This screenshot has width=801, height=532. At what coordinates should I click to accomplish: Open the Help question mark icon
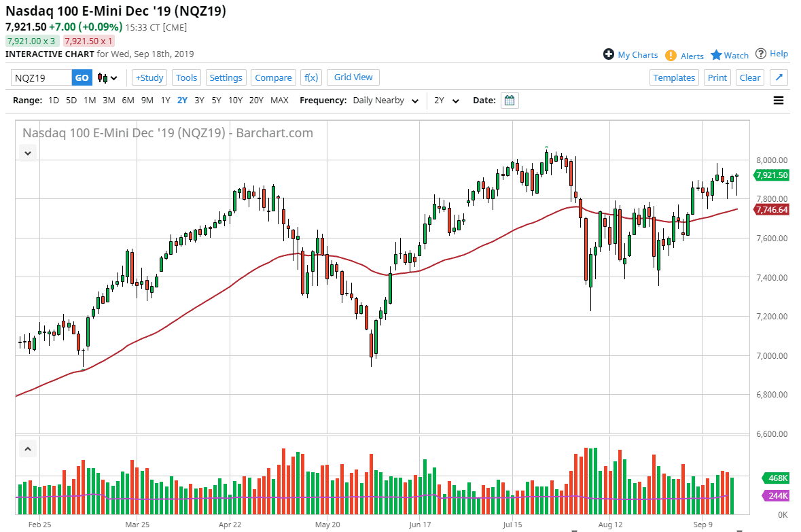(x=761, y=54)
